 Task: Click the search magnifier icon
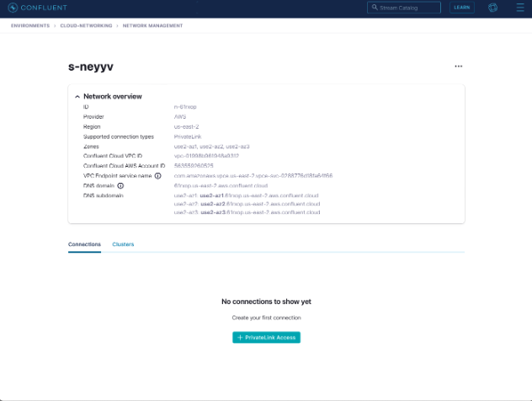(375, 7)
